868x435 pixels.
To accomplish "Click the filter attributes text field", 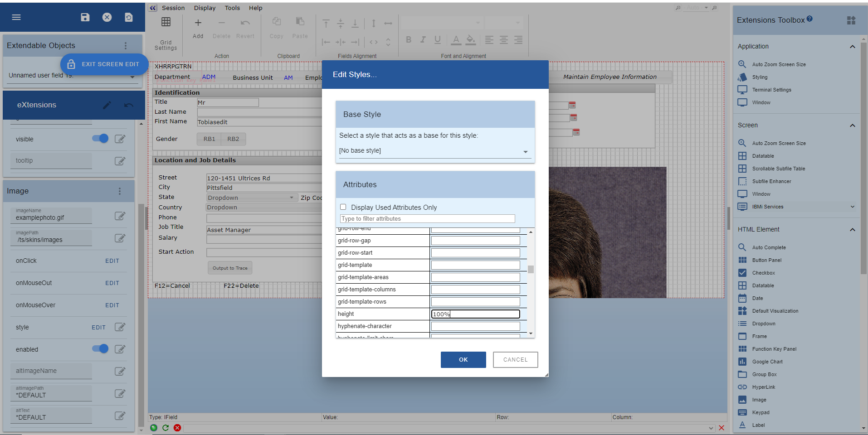I will click(427, 219).
